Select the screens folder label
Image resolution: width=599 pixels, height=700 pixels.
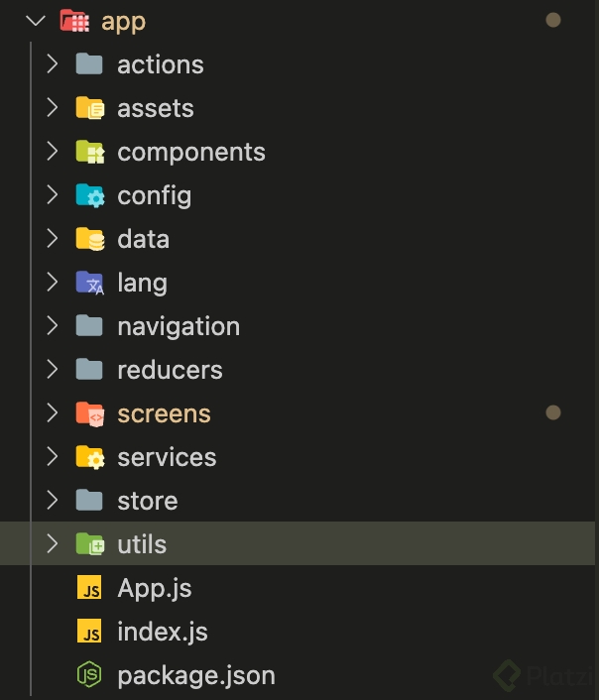[164, 413]
